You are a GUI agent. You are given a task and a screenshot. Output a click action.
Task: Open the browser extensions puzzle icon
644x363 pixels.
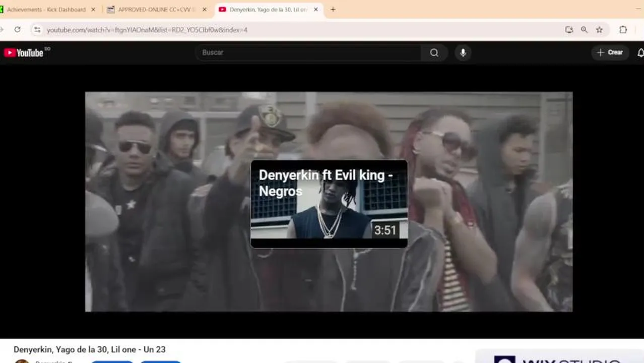623,30
